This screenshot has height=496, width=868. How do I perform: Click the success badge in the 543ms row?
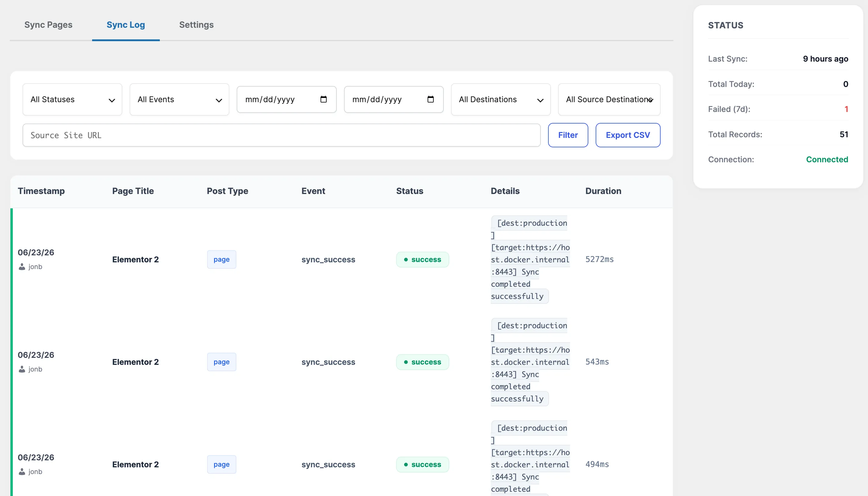point(423,362)
